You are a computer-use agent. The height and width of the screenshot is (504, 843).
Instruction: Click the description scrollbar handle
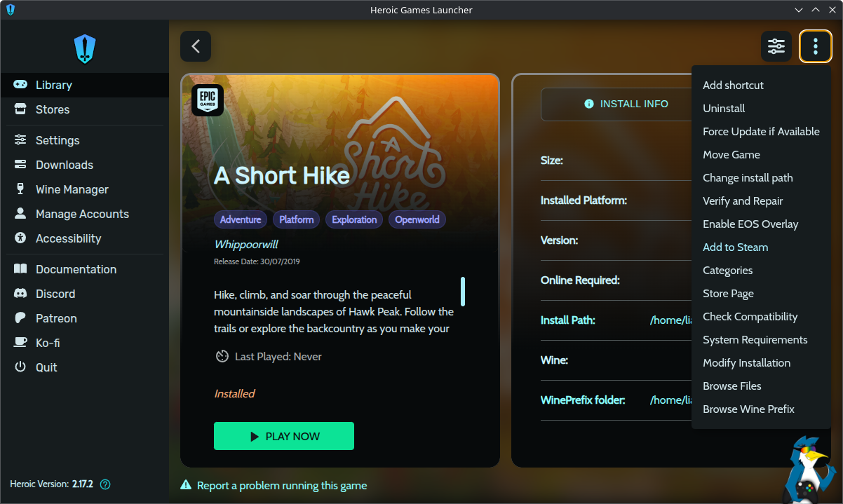coord(463,291)
